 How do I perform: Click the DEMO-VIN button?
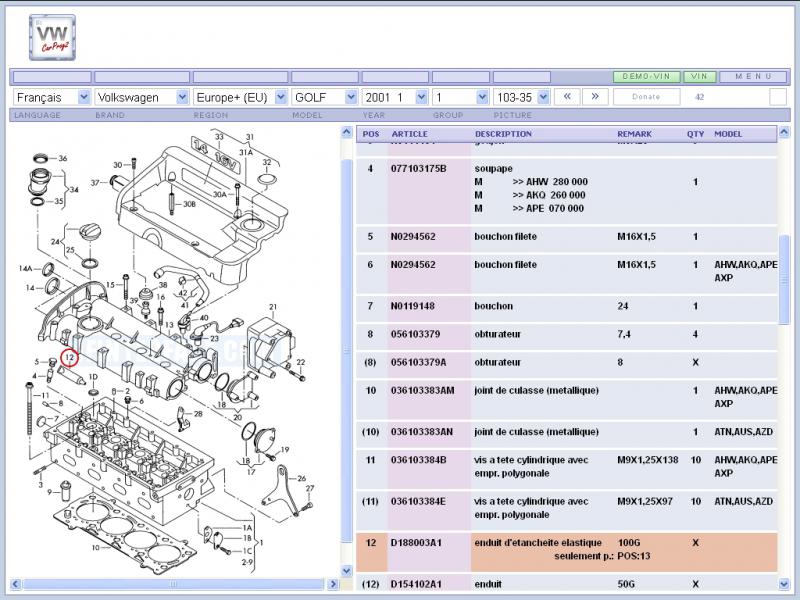pyautogui.click(x=646, y=76)
